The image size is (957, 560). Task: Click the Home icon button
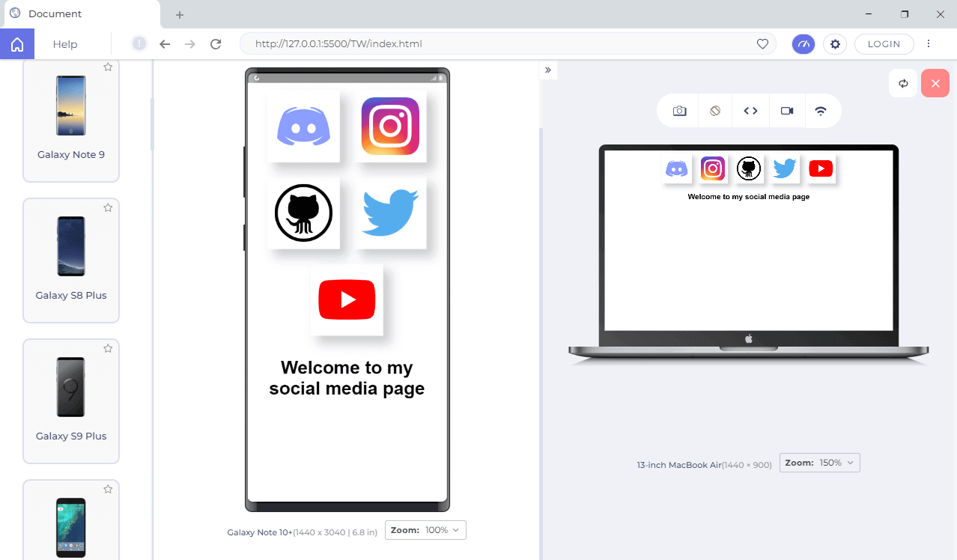click(17, 44)
